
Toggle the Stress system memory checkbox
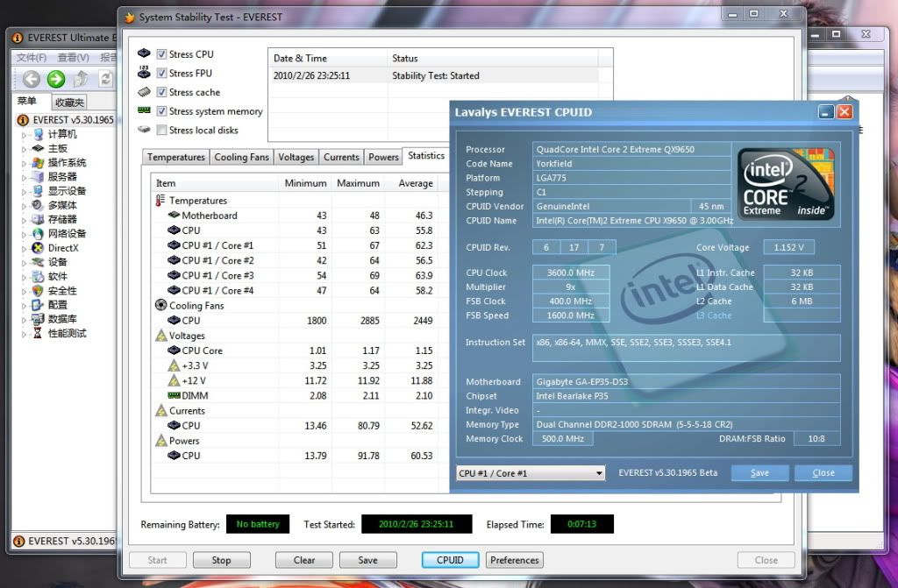click(161, 111)
